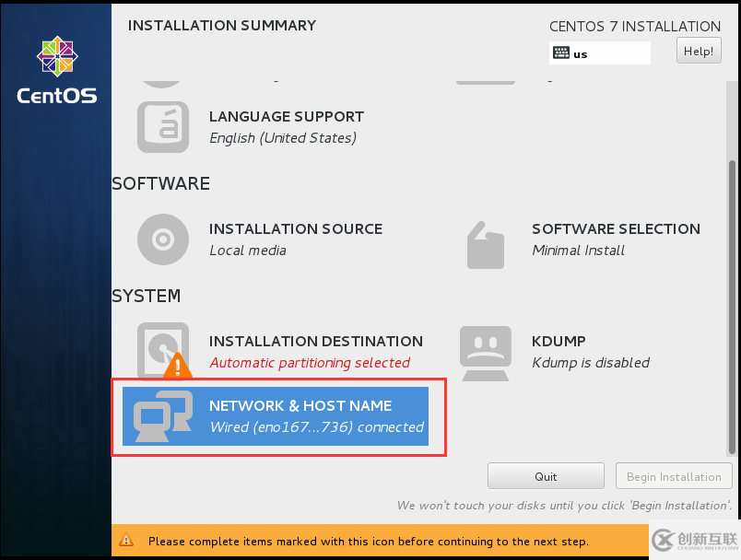Click the 'Local media' status text

[248, 251]
